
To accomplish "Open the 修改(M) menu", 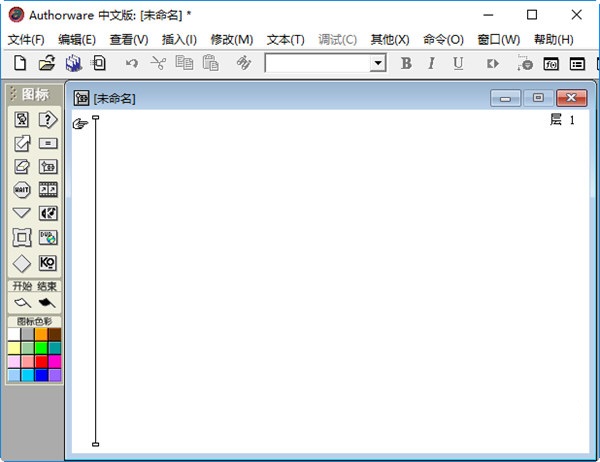I will coord(232,39).
